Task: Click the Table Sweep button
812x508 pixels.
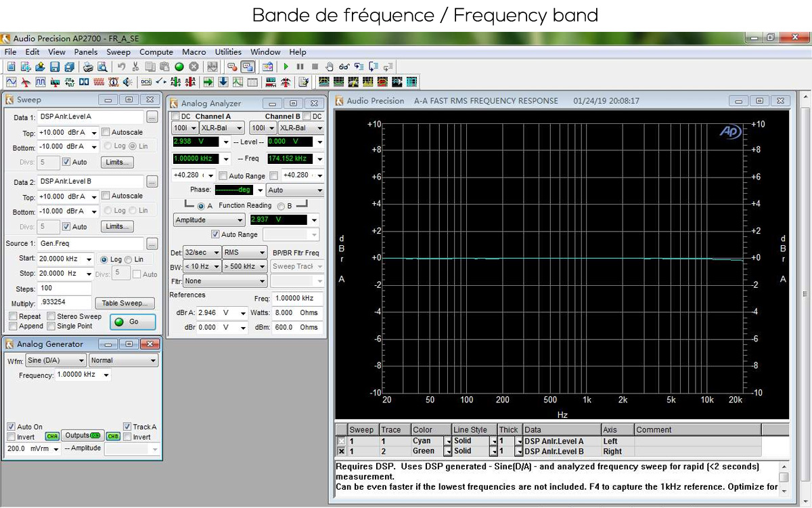Action: pos(125,303)
